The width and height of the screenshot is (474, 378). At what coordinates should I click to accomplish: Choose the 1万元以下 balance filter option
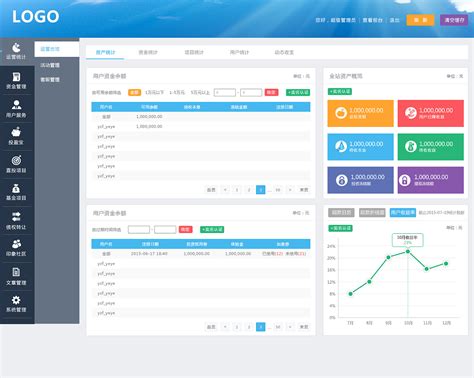point(154,92)
